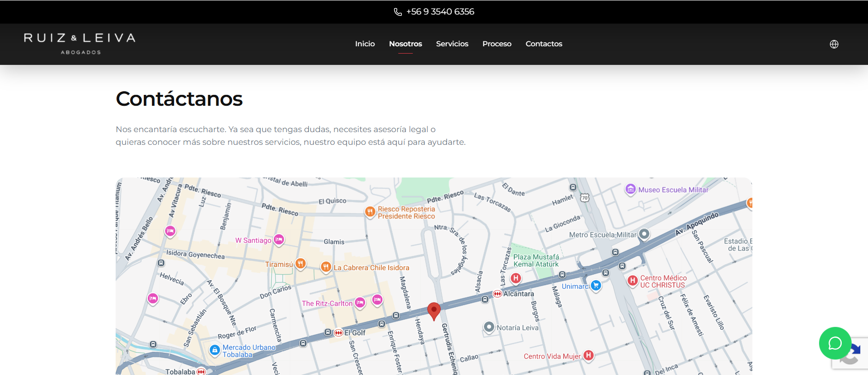Click Alcántara metro station icon
Viewport: 868px width, 375px height.
tap(497, 294)
